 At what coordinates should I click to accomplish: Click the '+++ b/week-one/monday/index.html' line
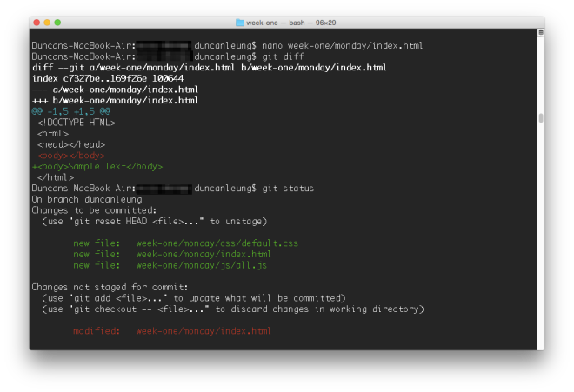115,101
